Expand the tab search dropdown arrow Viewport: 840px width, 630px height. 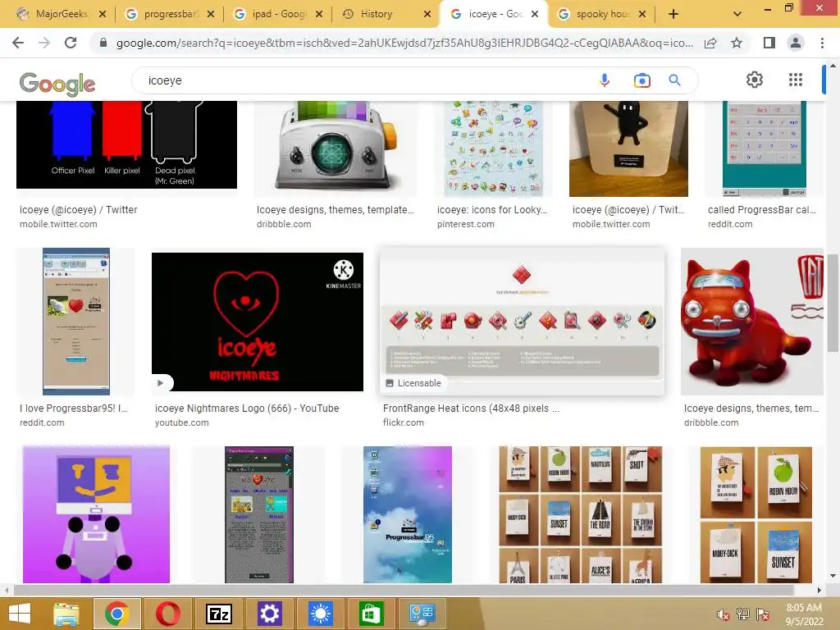click(x=737, y=14)
